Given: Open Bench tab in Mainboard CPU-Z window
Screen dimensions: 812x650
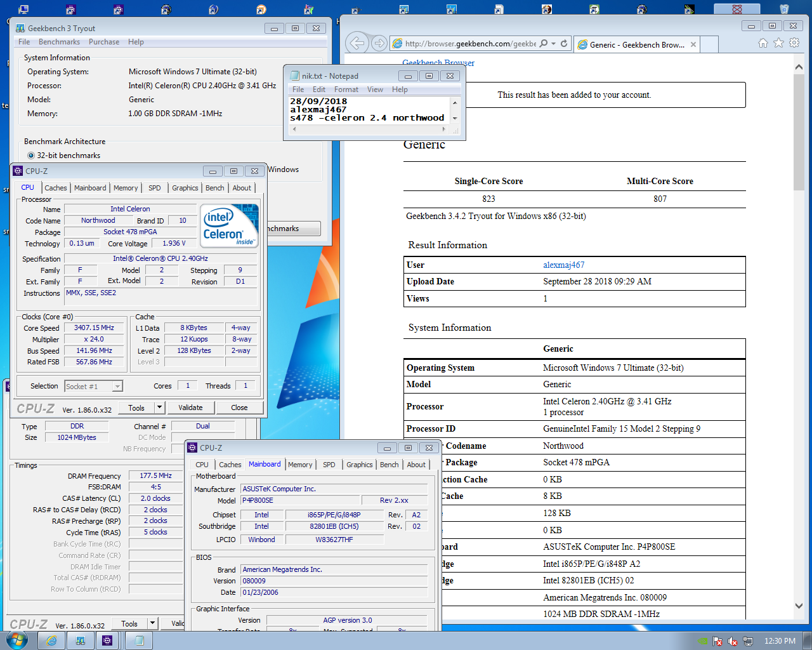Looking at the screenshot, I should pos(390,465).
